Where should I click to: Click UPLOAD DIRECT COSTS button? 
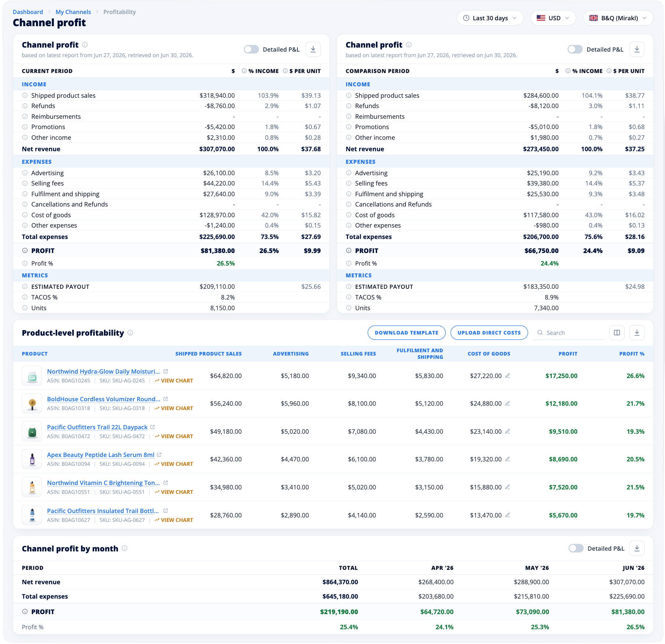point(489,333)
